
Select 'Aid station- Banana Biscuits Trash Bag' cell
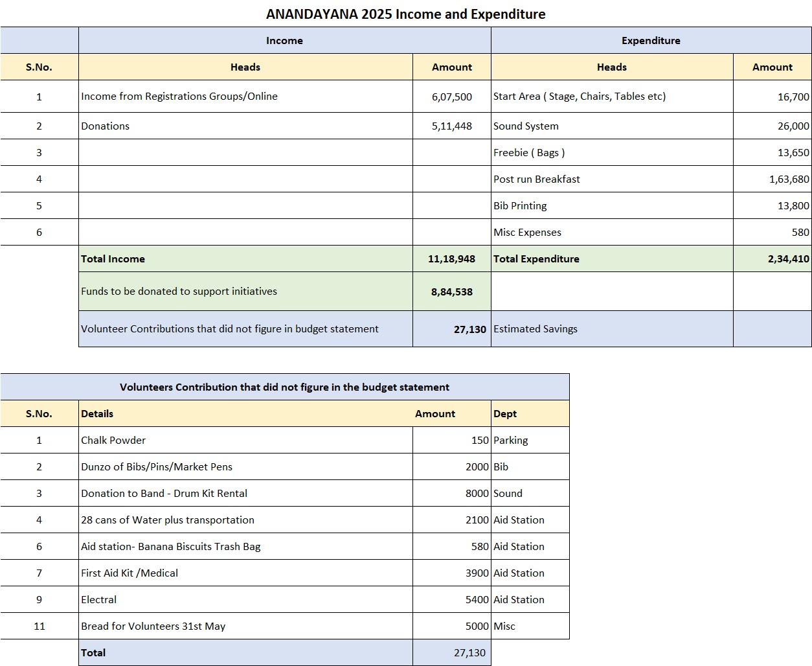pyautogui.click(x=245, y=546)
